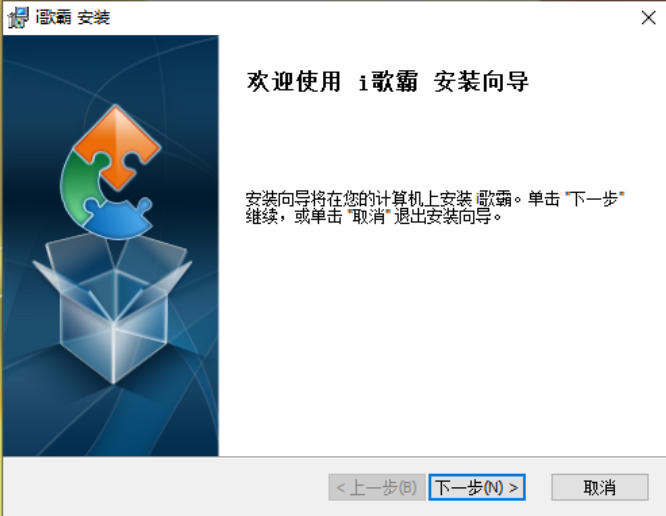Click the empty title bar area
Image resolution: width=666 pixels, height=516 pixels.
pos(374,18)
